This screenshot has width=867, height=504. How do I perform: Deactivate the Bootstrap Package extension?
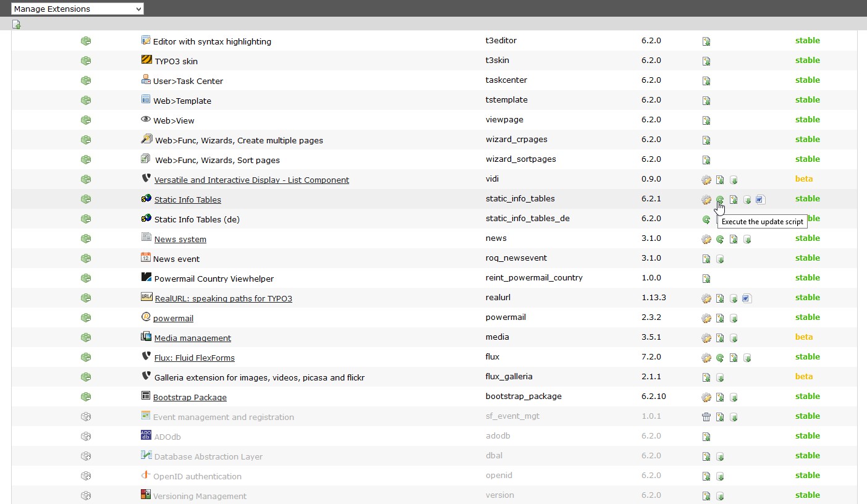[x=86, y=397]
